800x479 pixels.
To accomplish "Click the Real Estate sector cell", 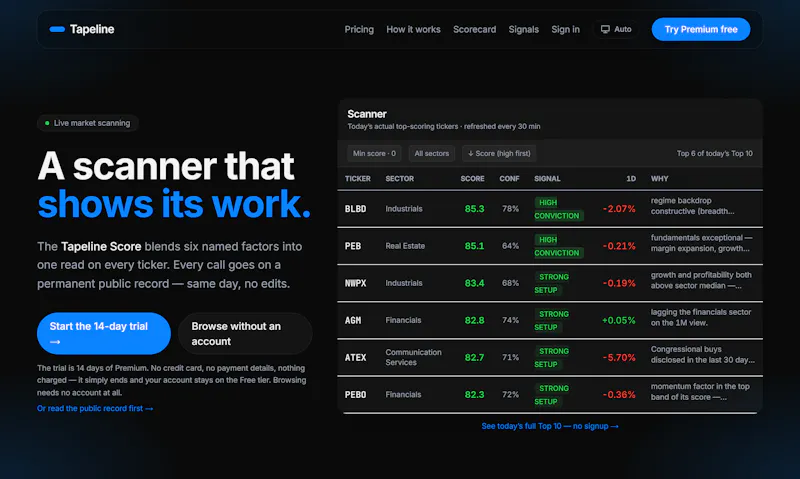I will pyautogui.click(x=405, y=246).
